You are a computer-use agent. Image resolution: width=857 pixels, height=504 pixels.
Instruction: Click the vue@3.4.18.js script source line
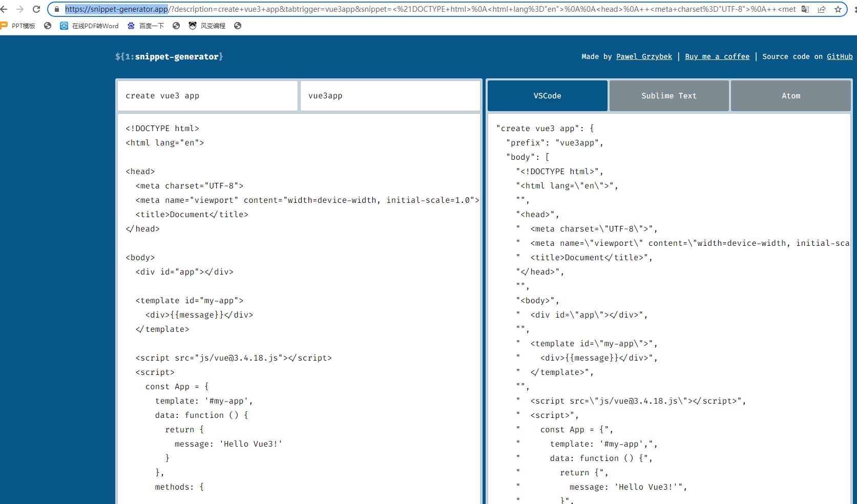[234, 358]
